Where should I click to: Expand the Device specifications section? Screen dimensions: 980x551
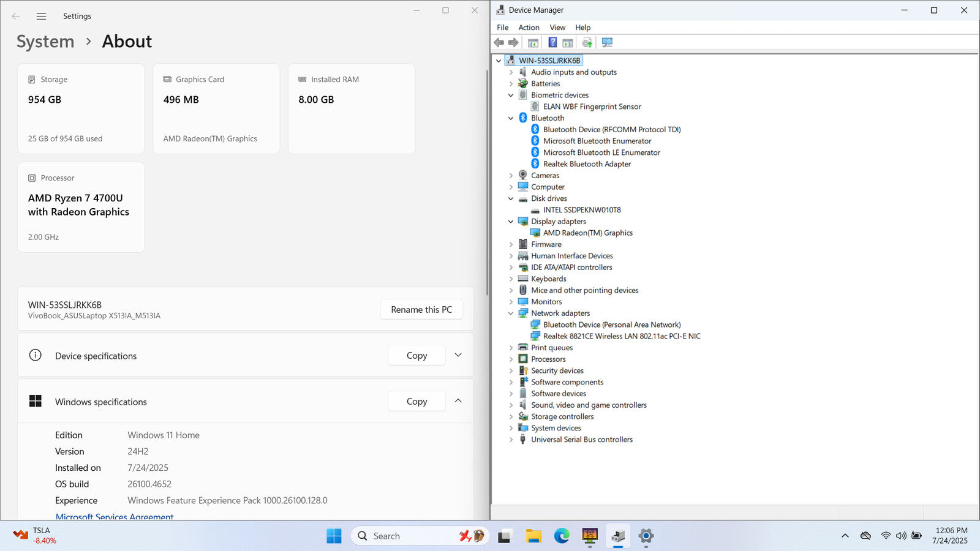click(458, 355)
